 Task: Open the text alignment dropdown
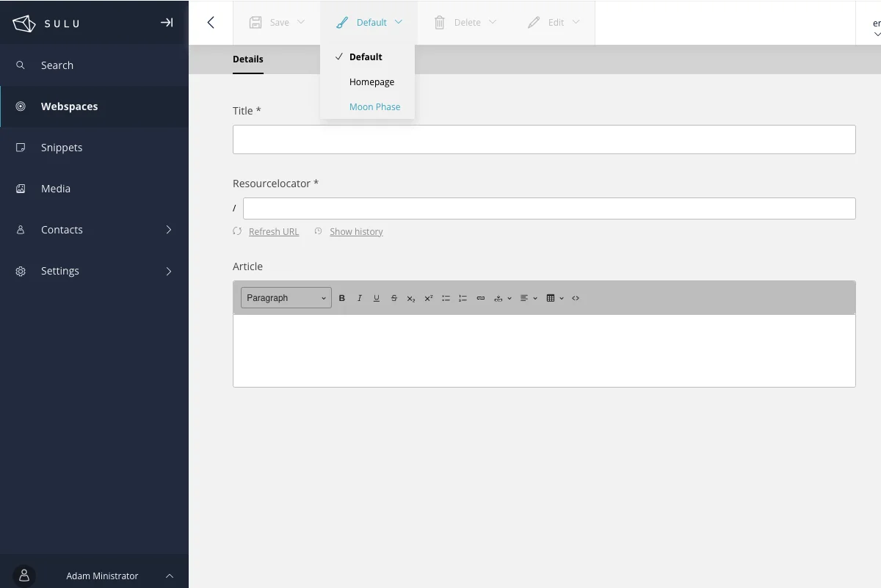tap(528, 298)
